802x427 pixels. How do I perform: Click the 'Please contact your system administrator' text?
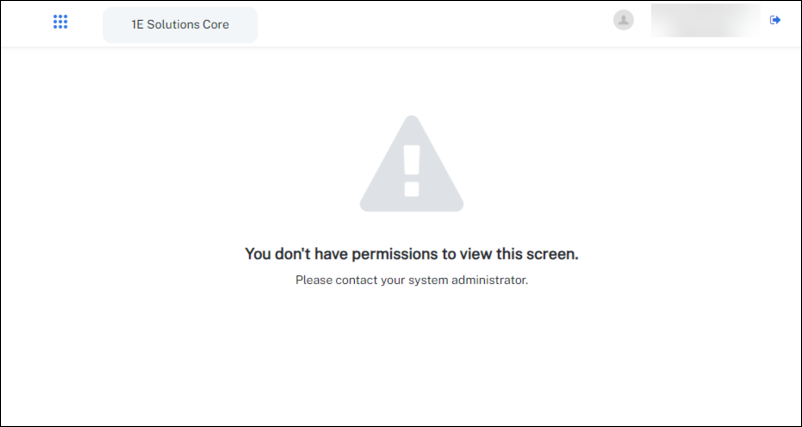tap(411, 280)
